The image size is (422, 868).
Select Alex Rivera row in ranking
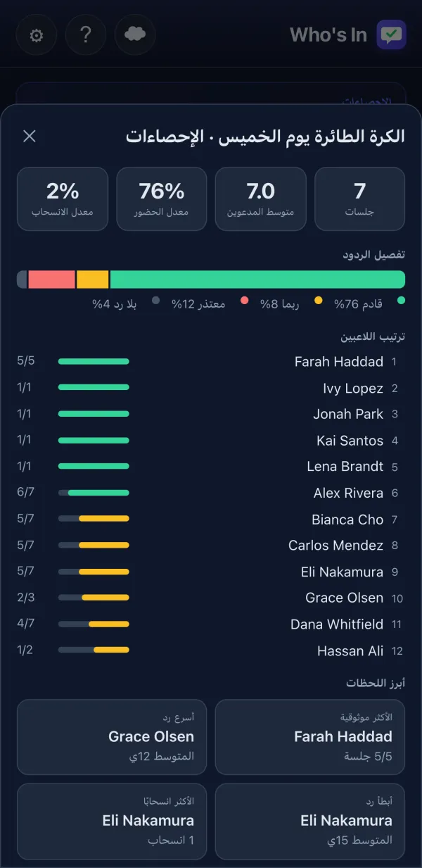(x=211, y=493)
